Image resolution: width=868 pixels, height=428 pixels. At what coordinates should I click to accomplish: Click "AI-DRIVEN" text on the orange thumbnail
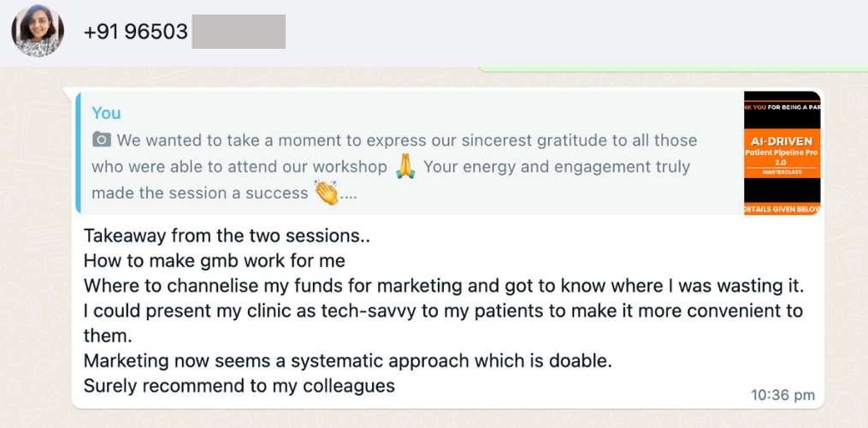point(782,140)
